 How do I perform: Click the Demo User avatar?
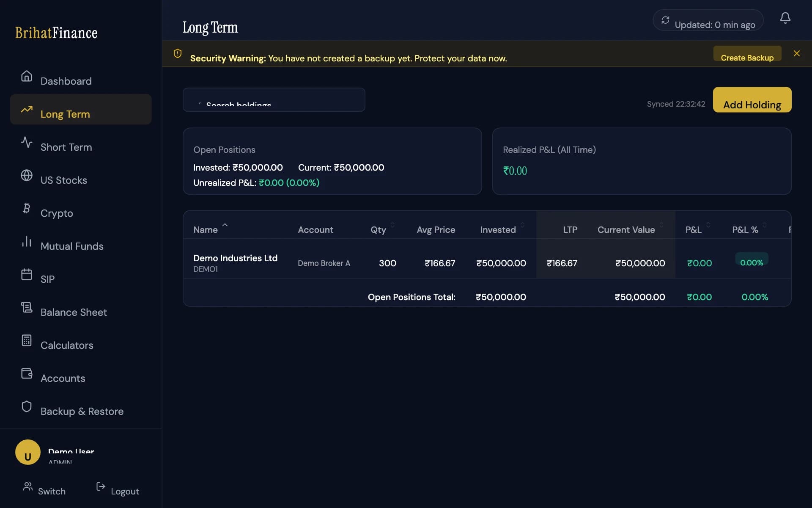pyautogui.click(x=28, y=452)
